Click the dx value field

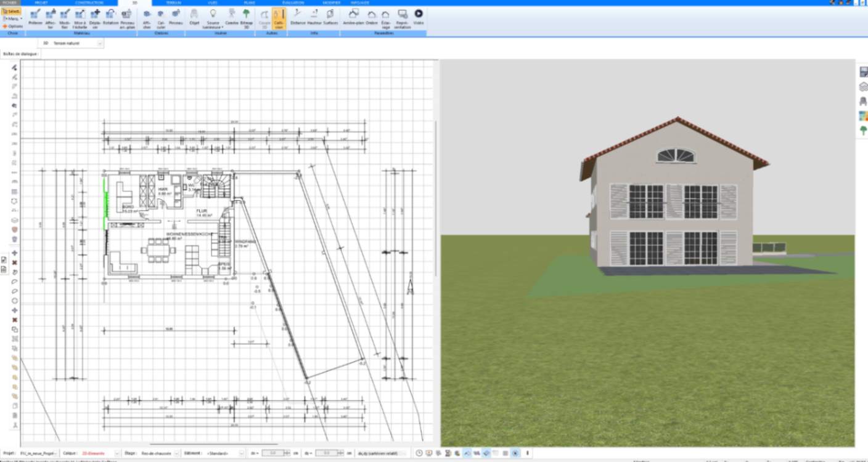[274, 453]
